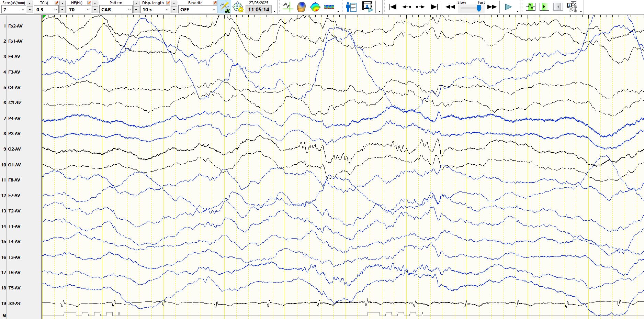This screenshot has width=644, height=319.
Task: Select the C3-AV channel label
Action: tap(15, 103)
